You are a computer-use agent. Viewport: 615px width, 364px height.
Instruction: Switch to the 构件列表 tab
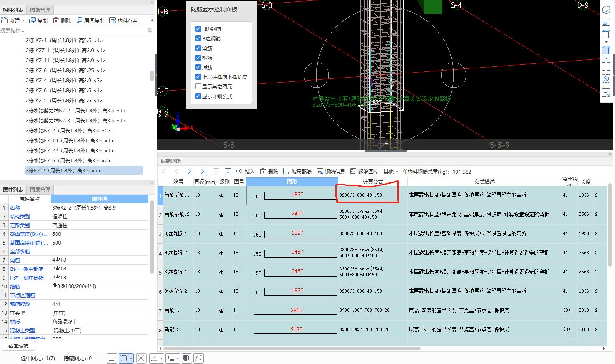(x=13, y=10)
